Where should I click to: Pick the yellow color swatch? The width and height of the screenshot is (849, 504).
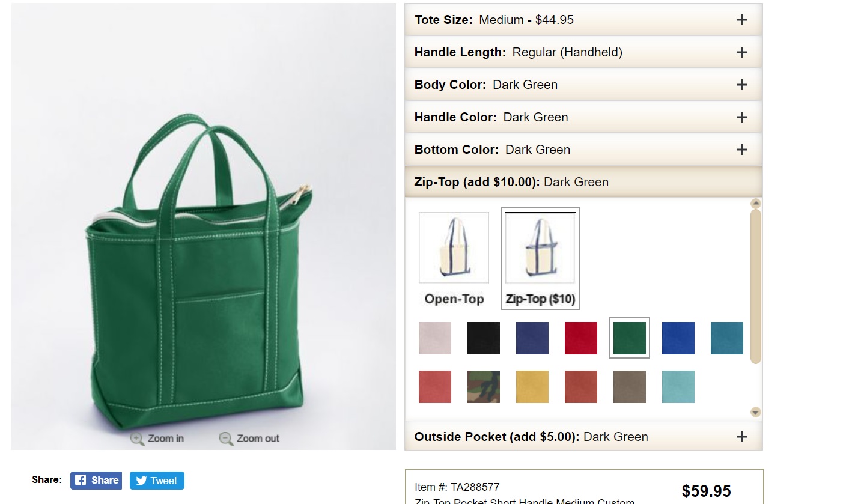pos(532,387)
